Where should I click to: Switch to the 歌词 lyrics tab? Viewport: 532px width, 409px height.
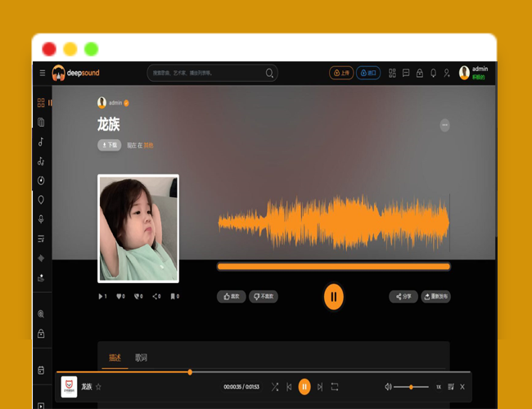[142, 358]
